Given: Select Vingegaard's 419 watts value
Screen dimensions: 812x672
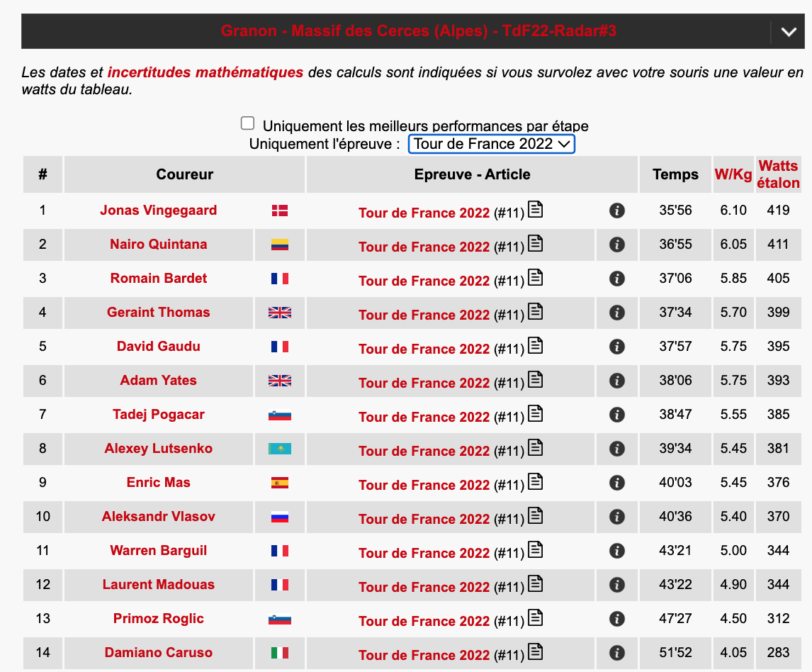Looking at the screenshot, I should click(x=778, y=210).
